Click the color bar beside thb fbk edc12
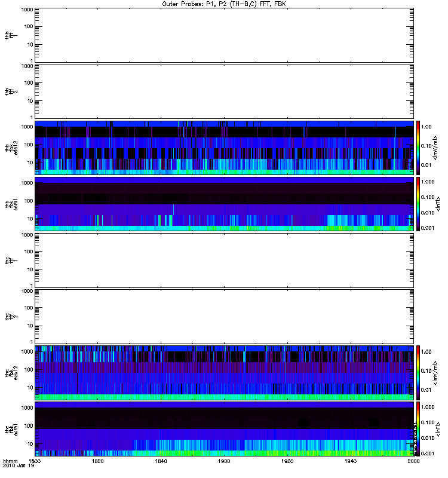Screen dimensions: 448x478 [x=418, y=148]
